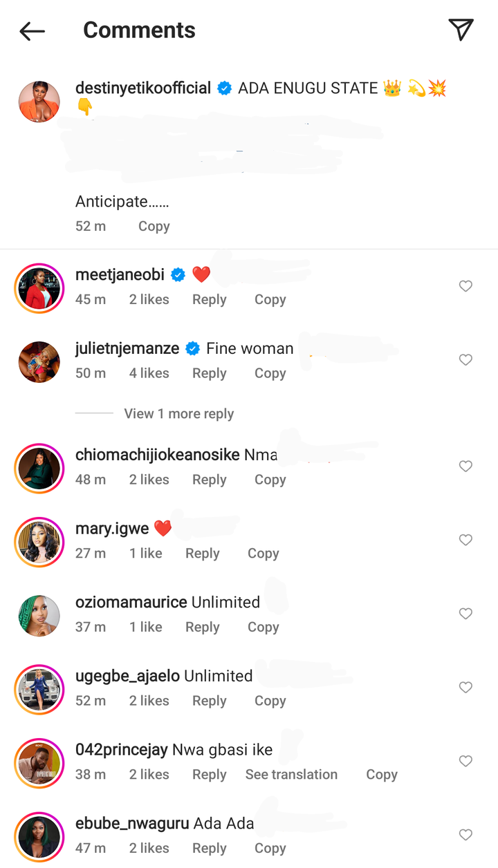
Task: Like ebube_nwaguru's Ada Ada comment
Action: click(x=465, y=835)
